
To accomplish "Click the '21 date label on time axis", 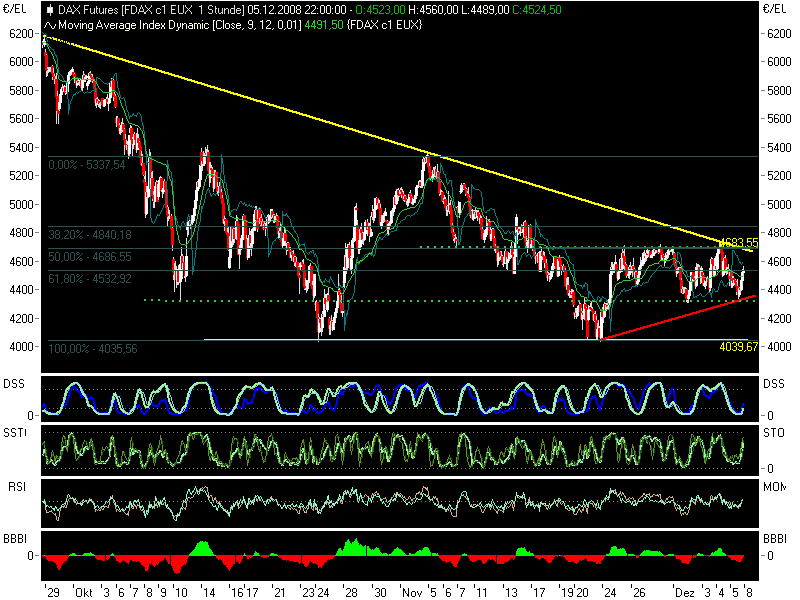I will 279,592.
